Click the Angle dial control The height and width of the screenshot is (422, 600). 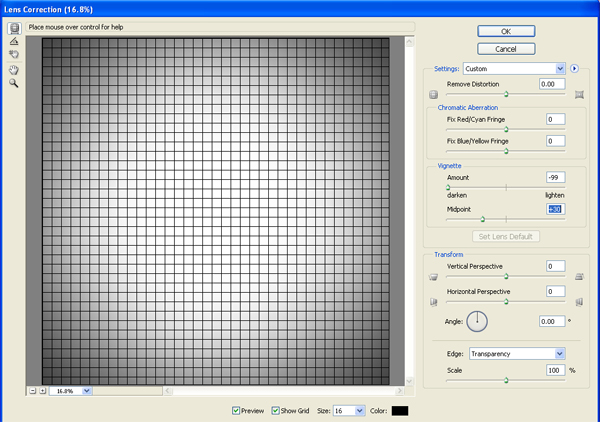tap(477, 321)
